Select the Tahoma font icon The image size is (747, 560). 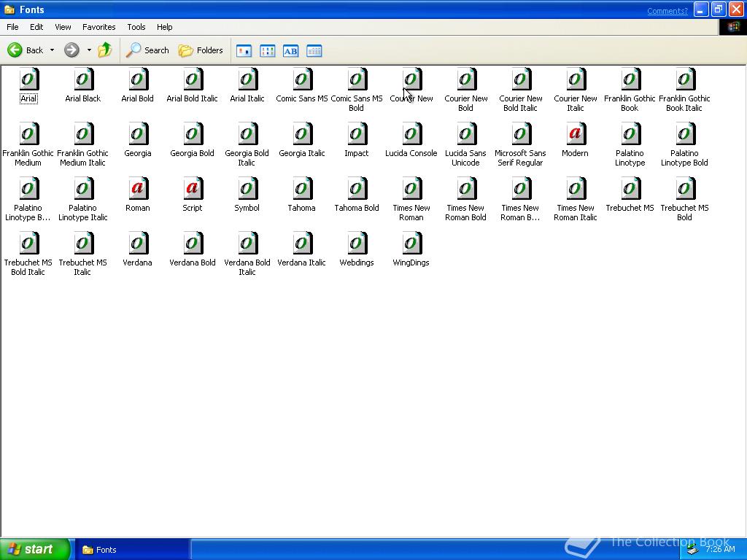pyautogui.click(x=301, y=189)
